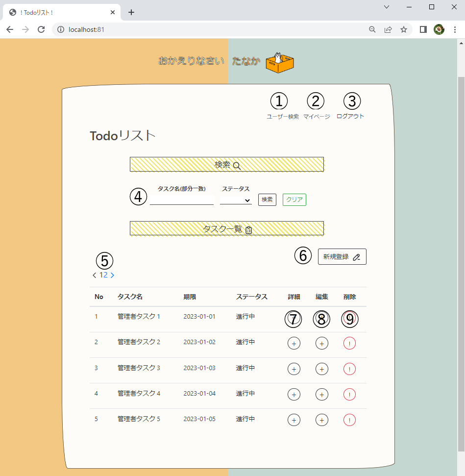465x476 pixels.
Task: Click the ステータス column header in table
Action: click(x=252, y=297)
